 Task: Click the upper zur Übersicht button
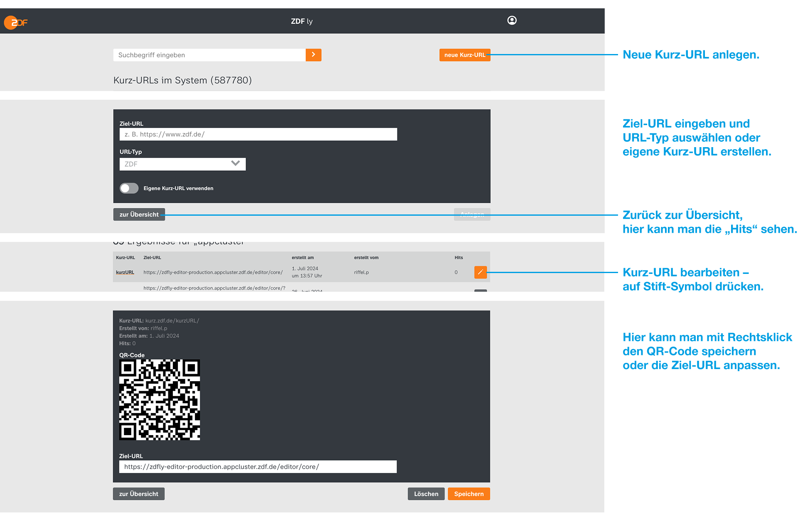[x=139, y=214]
